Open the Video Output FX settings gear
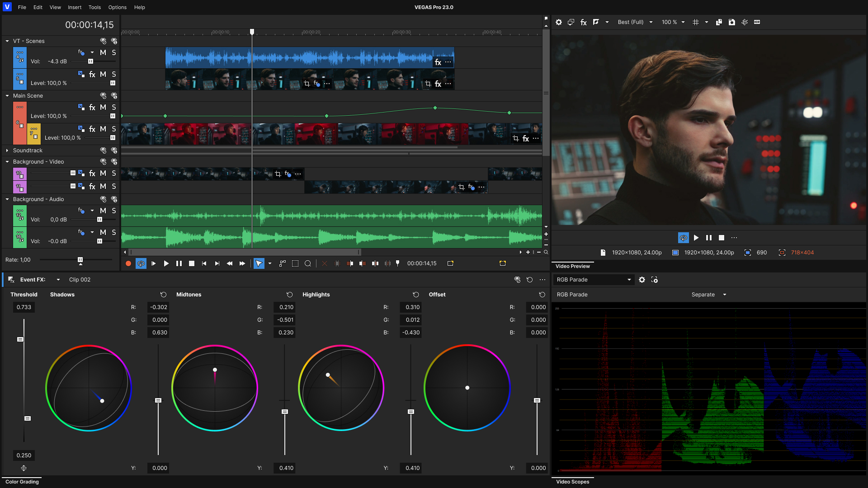This screenshot has height=488, width=868. tap(559, 22)
